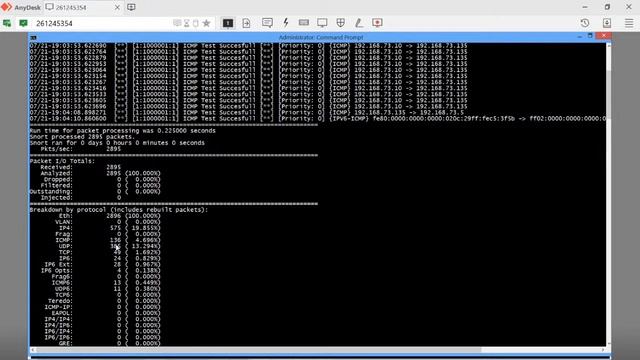Click the 'Pkts/sec:' row
This screenshot has height=360, width=640.
tap(80, 149)
